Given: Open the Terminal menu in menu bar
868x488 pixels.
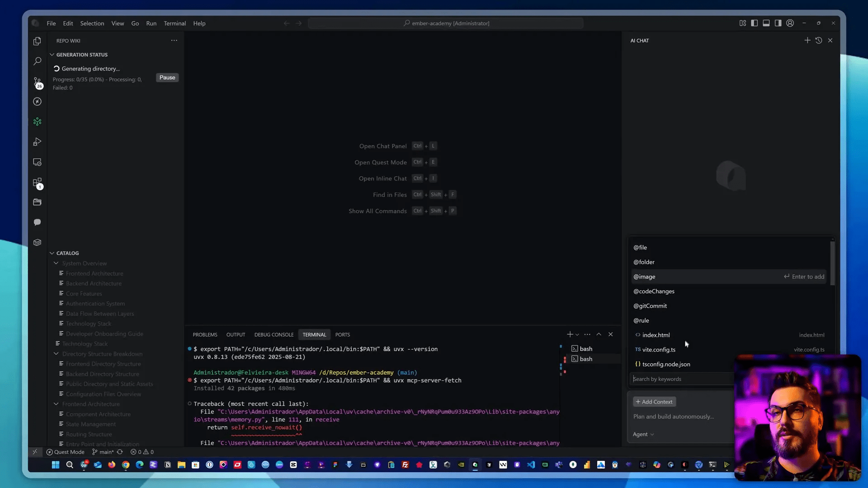Looking at the screenshot, I should (175, 23).
